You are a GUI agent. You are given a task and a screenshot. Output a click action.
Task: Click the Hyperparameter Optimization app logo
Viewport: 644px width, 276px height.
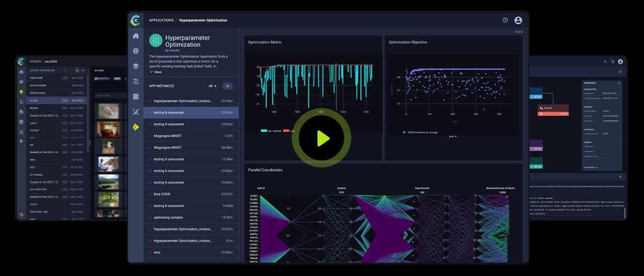156,41
